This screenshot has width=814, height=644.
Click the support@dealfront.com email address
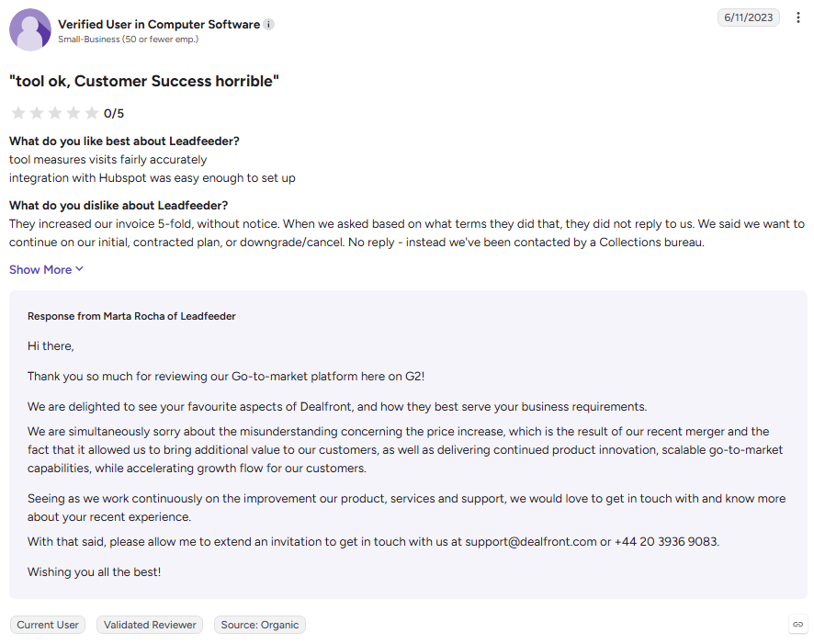click(x=530, y=542)
